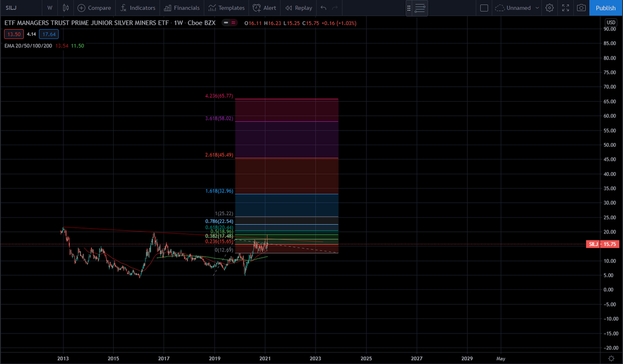
Task: Click the chart title ETF Managers Trust
Action: [88, 23]
